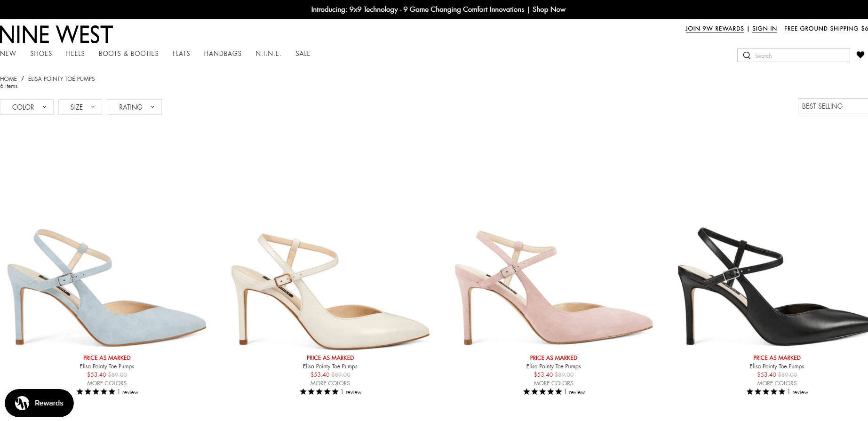
Task: Open the Rewards widget button
Action: click(x=40, y=403)
